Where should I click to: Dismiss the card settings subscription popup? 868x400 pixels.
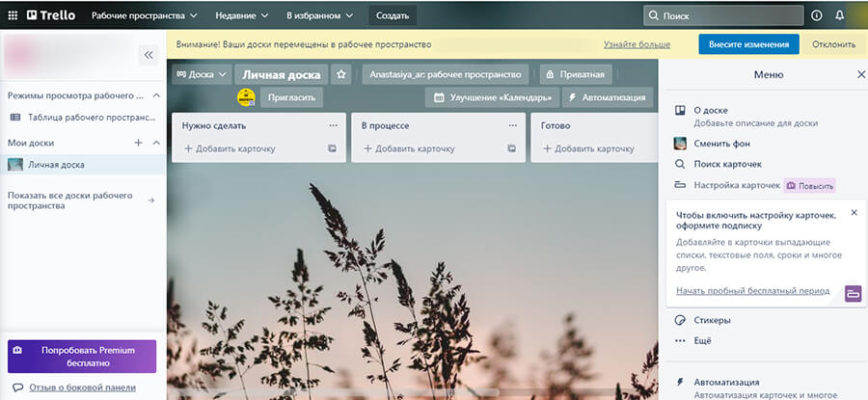(854, 212)
